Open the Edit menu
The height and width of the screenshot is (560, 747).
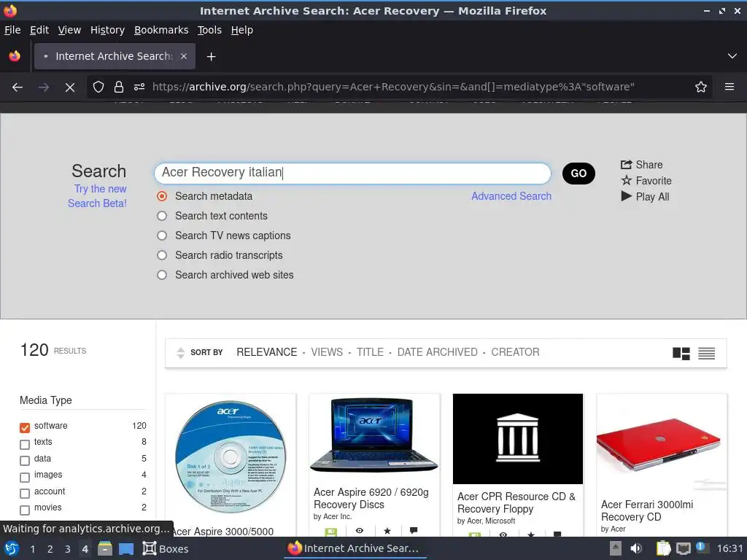39,30
